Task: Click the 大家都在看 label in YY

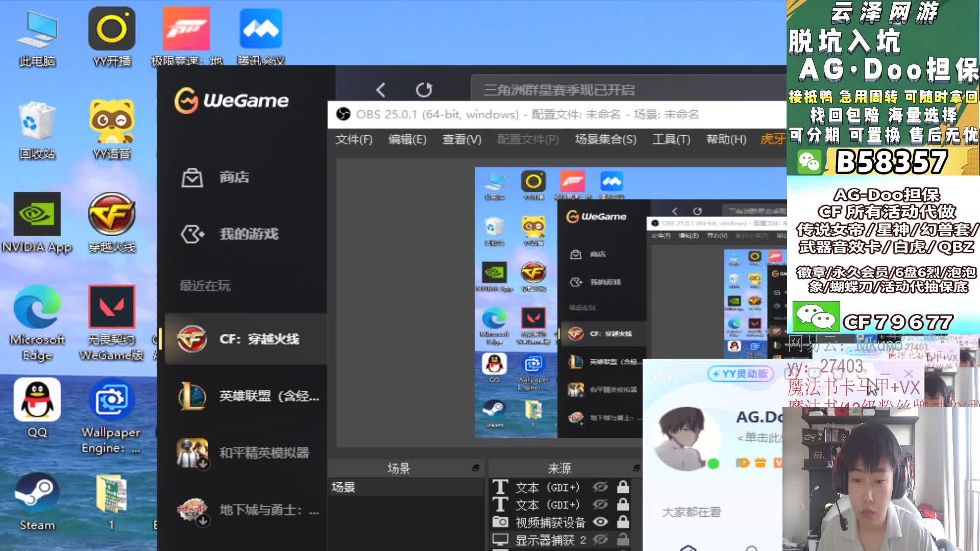Action: [x=692, y=512]
